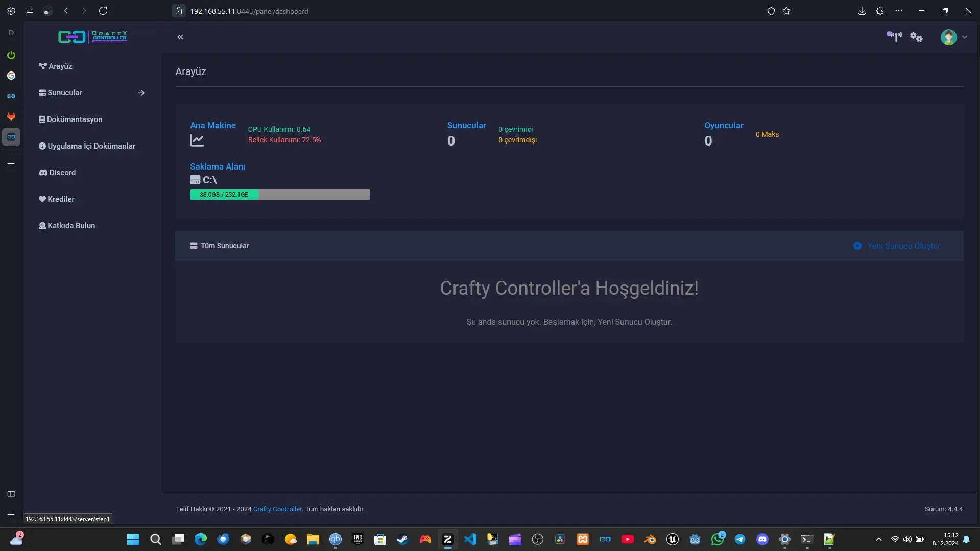The image size is (980, 551).
Task: Open the user avatar profile menu
Action: pos(953,37)
